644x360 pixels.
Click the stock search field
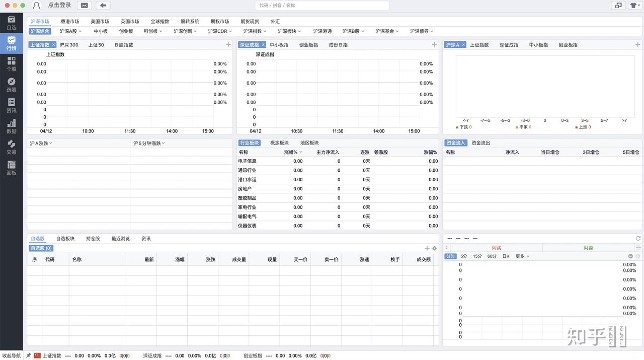(x=322, y=6)
